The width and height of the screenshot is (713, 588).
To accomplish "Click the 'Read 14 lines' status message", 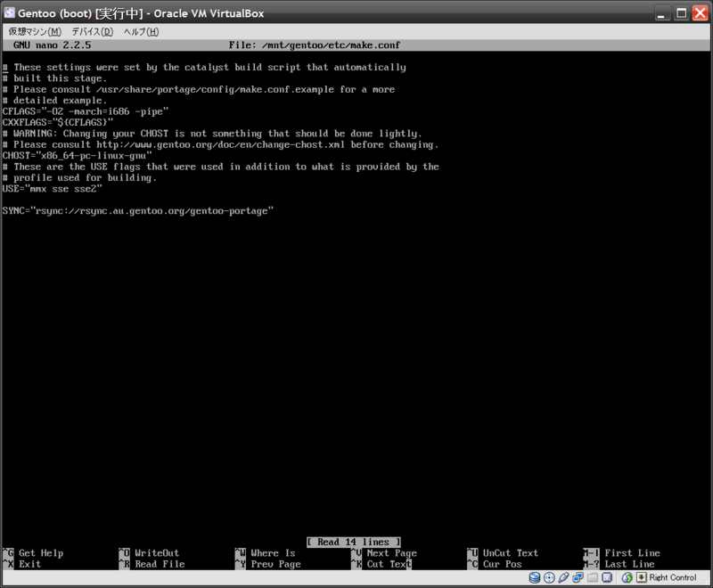I will (353, 542).
